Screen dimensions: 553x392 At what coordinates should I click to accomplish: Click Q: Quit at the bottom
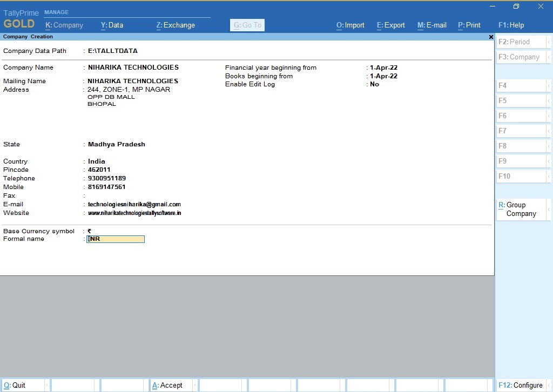pos(23,386)
